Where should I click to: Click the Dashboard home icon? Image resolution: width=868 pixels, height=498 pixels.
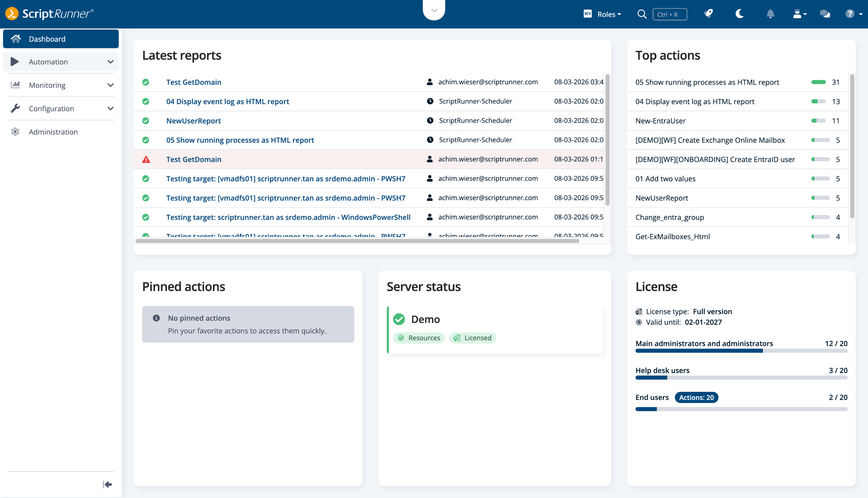point(16,39)
